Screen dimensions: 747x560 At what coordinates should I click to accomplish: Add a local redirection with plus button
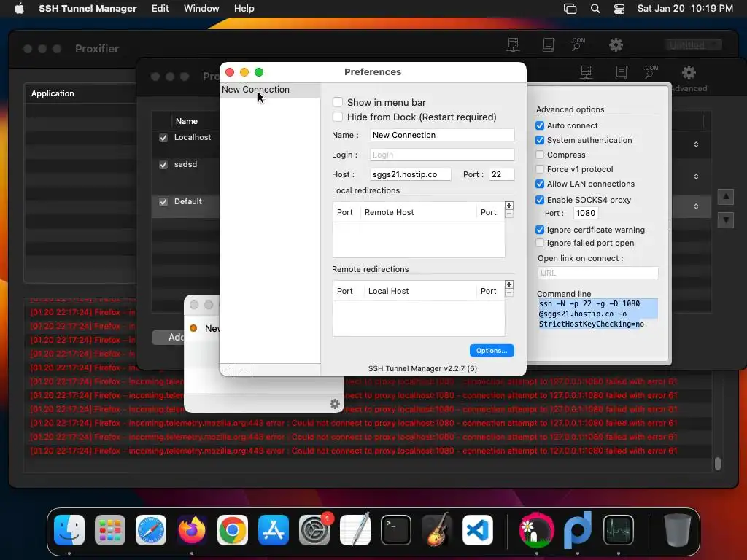(508, 206)
